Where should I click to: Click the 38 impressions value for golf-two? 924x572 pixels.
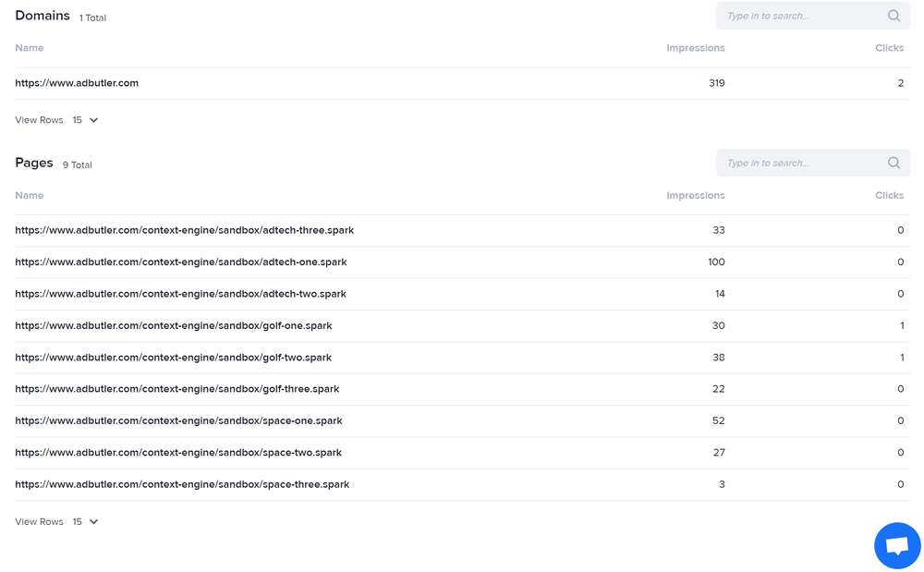[718, 358]
